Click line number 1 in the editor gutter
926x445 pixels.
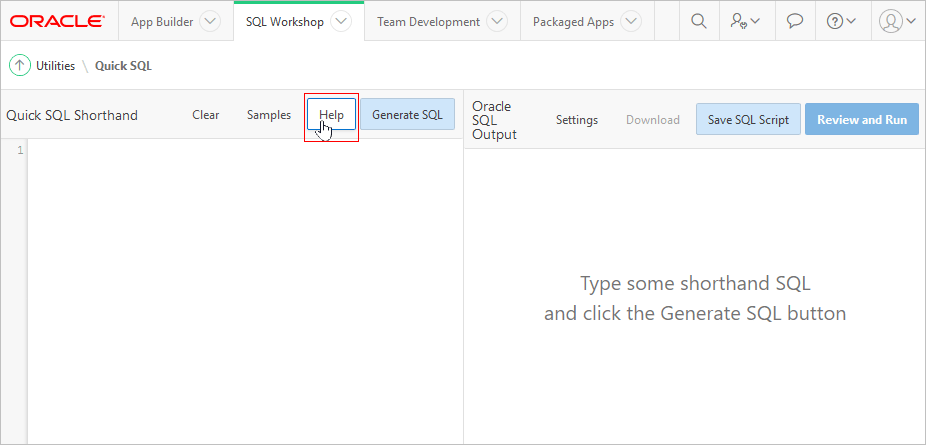coord(20,150)
